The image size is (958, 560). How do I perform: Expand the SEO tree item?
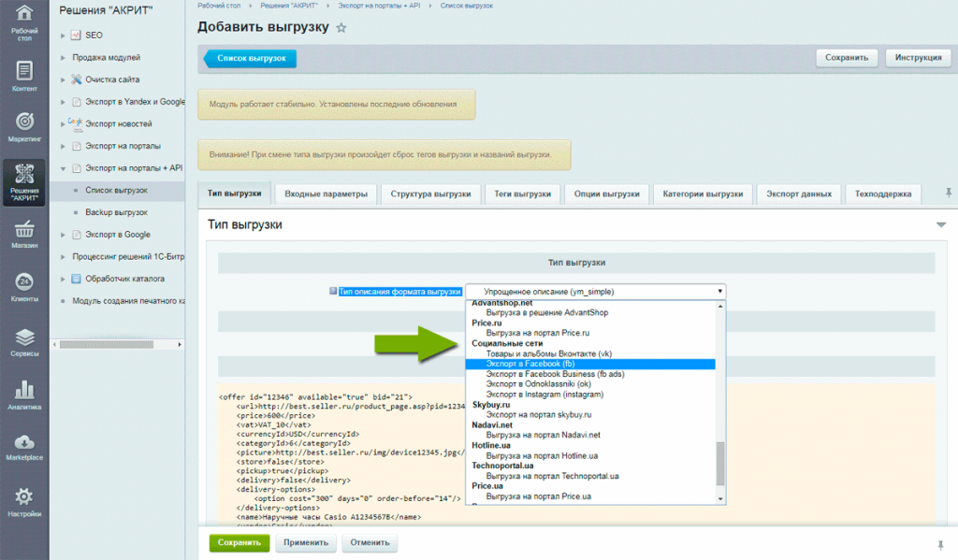click(x=63, y=36)
